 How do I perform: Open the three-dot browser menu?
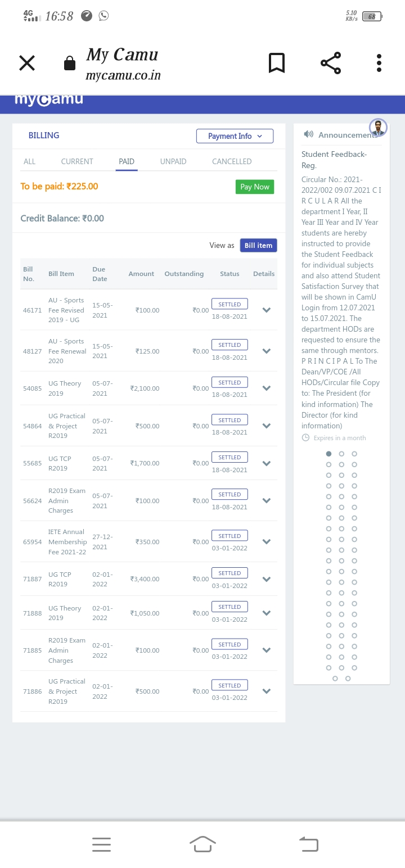click(379, 64)
